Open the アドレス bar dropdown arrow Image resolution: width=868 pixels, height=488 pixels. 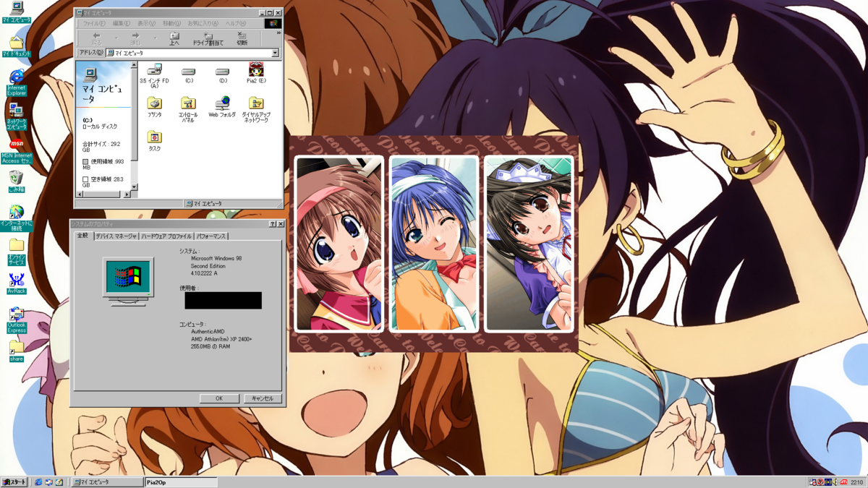click(x=275, y=53)
